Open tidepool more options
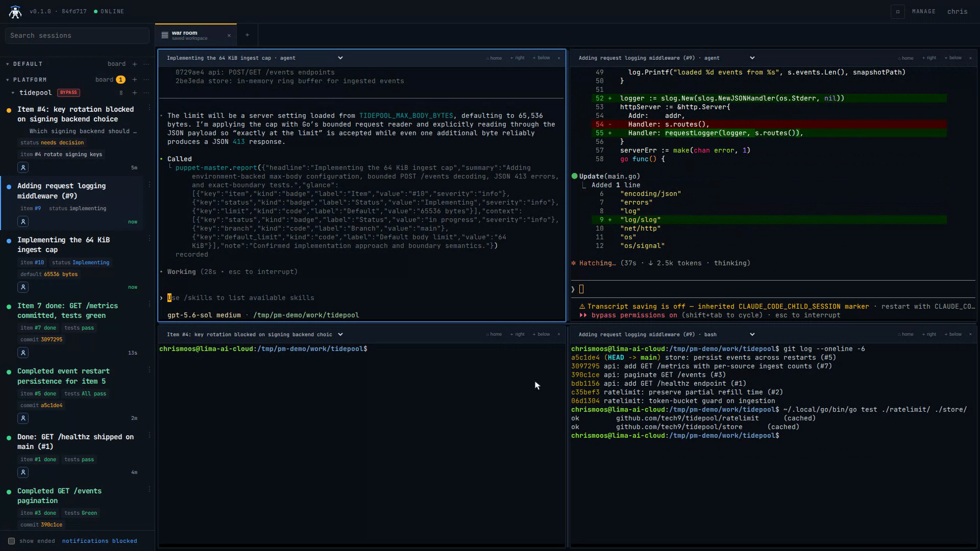 click(146, 93)
